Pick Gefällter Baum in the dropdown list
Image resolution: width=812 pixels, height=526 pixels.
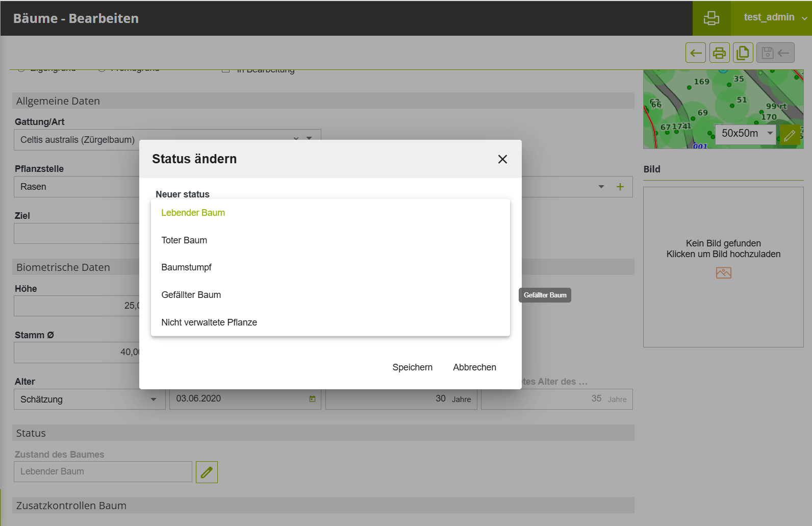(x=191, y=295)
